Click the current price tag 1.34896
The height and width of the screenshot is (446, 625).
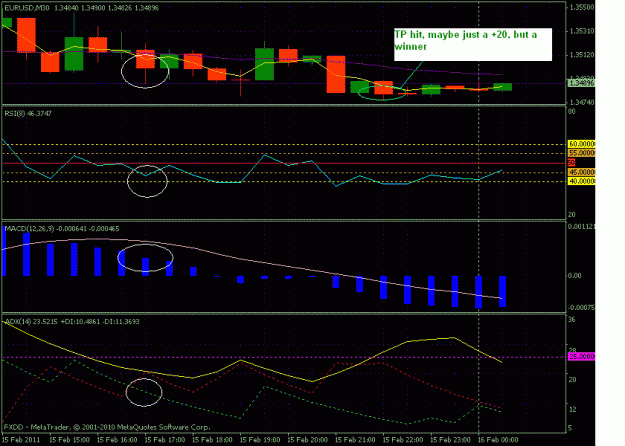pos(581,83)
